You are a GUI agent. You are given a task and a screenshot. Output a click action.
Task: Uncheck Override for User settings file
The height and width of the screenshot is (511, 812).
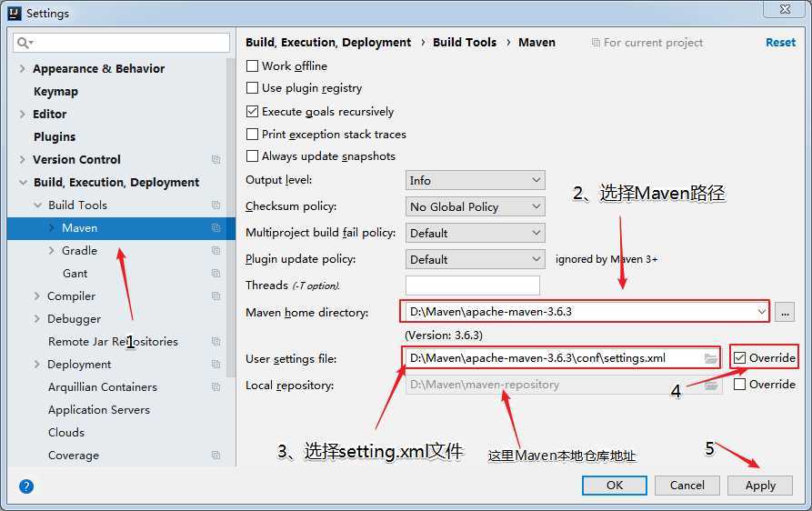(739, 357)
